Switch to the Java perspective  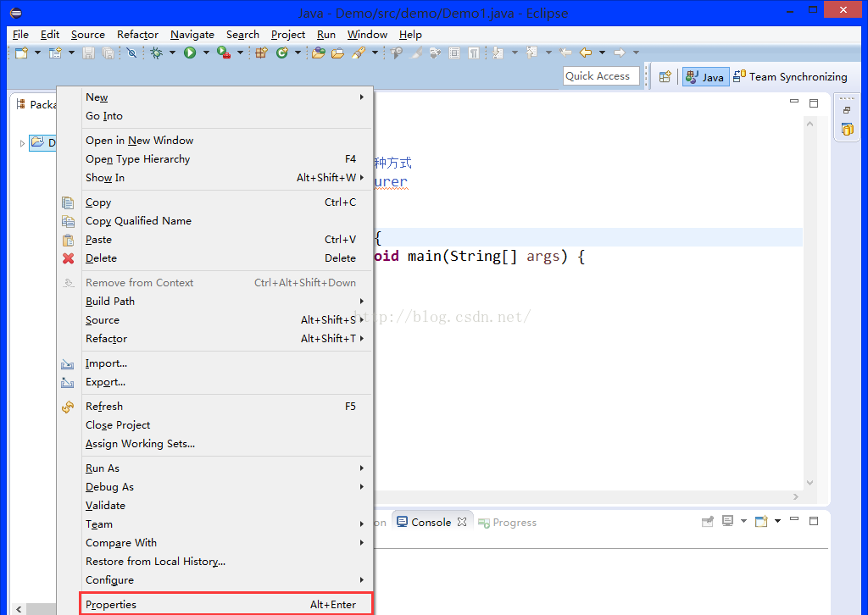pos(704,76)
